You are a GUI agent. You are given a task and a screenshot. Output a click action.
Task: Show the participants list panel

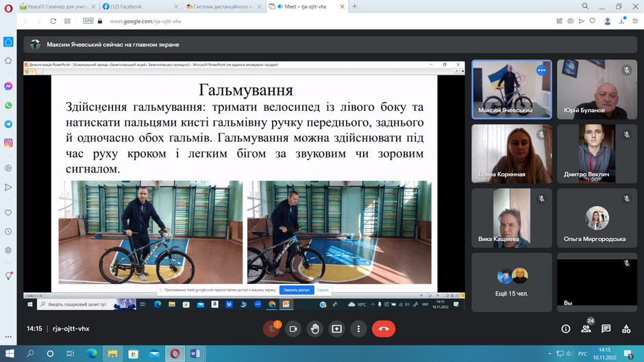point(586,328)
